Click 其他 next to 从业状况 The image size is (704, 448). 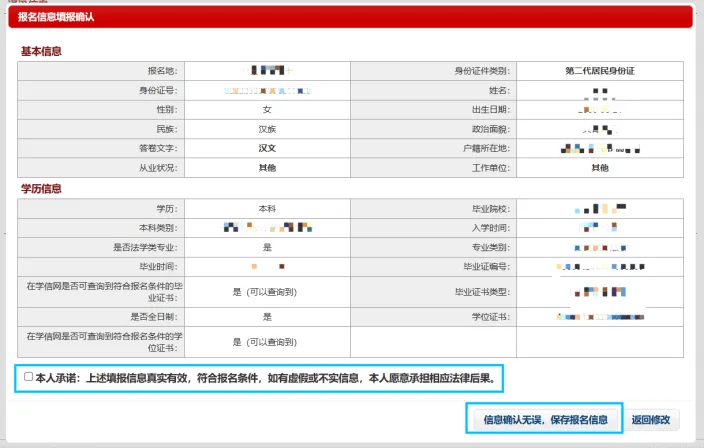tap(267, 168)
